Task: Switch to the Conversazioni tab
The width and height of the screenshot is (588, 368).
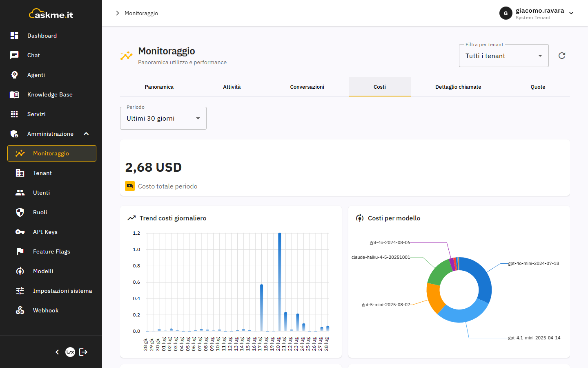Action: click(307, 87)
